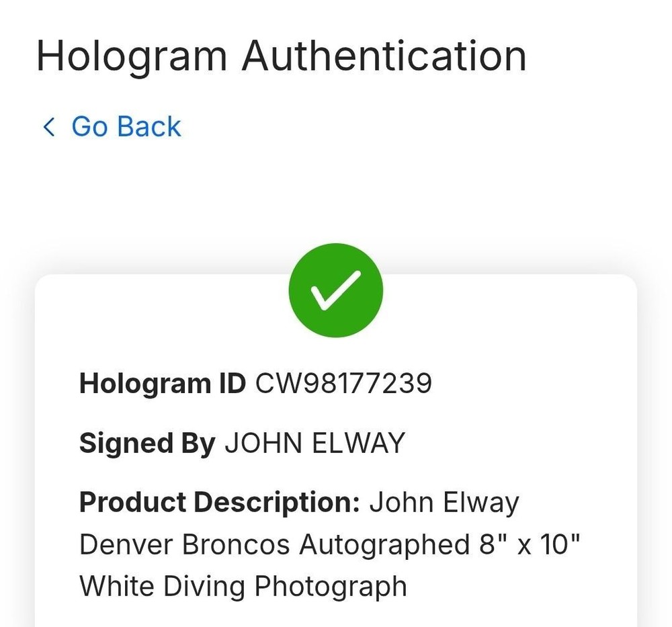Click the green checkmark verification icon

[x=335, y=290]
